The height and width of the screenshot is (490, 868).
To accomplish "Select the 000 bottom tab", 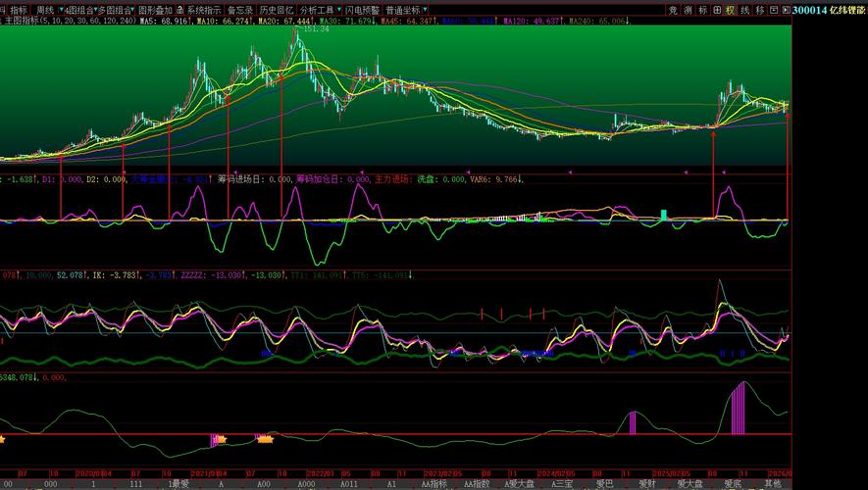I will [50, 484].
